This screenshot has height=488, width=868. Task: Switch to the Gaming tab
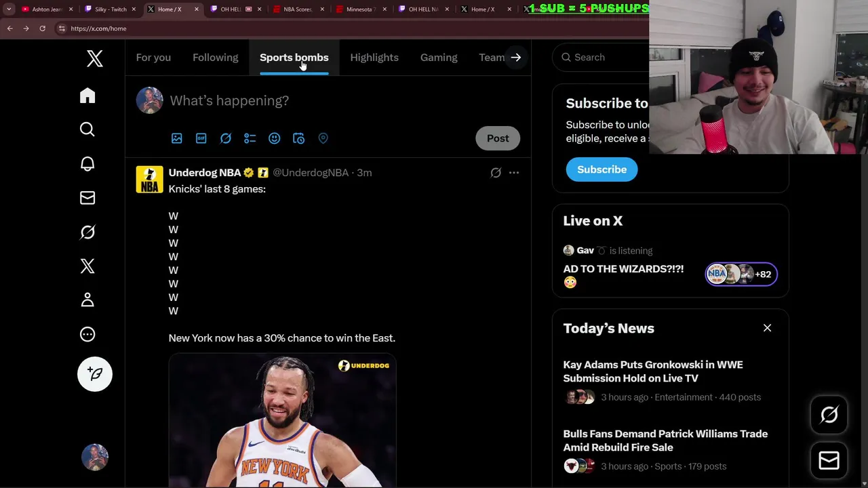coord(439,58)
